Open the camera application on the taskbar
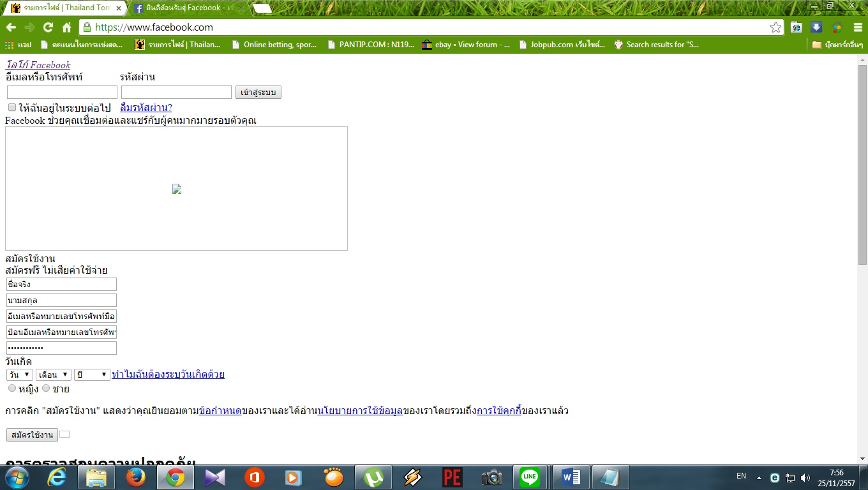 (x=492, y=477)
